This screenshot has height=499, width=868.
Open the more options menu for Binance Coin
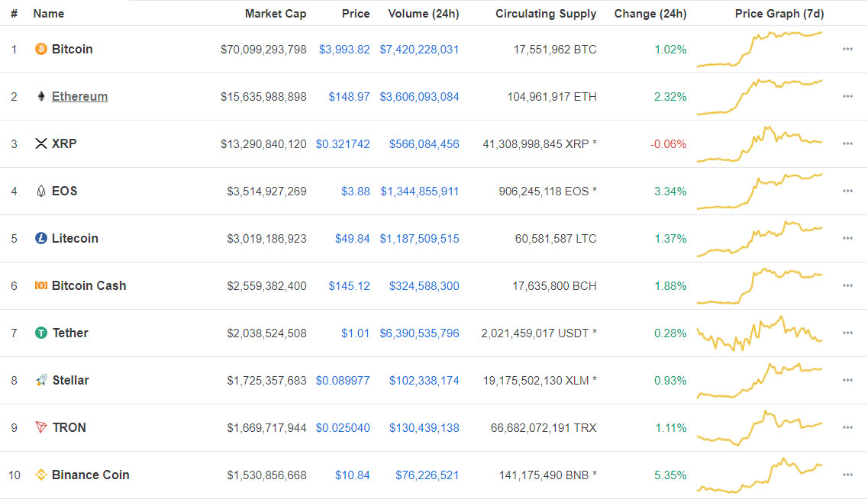847,475
